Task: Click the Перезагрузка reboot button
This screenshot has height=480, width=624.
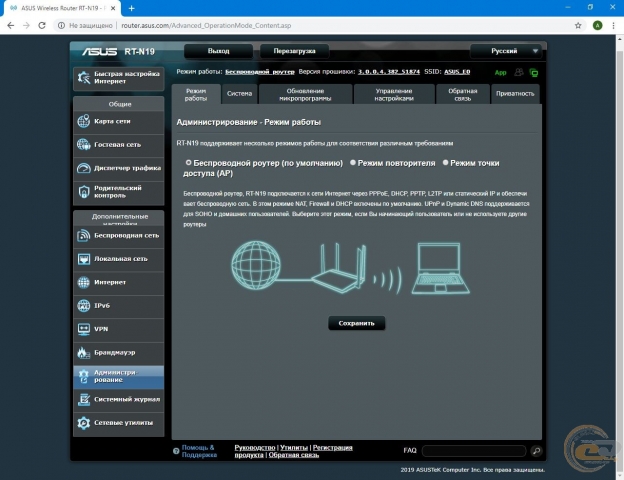Action: click(294, 51)
